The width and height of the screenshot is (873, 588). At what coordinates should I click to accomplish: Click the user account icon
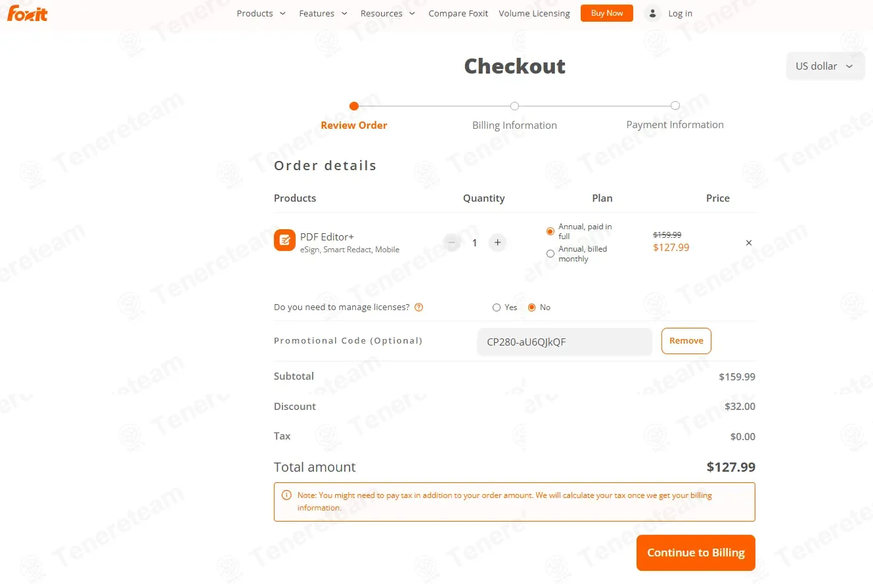[x=652, y=13]
